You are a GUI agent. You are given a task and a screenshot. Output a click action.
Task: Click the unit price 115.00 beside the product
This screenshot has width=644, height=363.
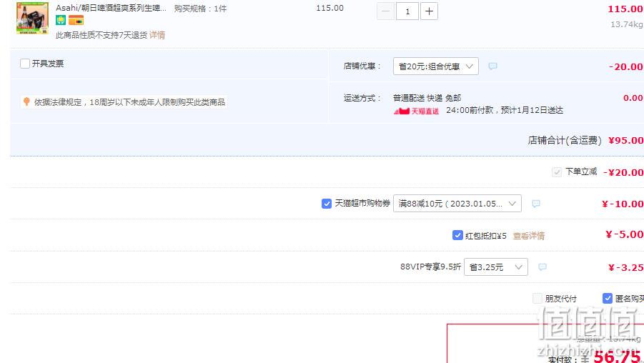(330, 8)
